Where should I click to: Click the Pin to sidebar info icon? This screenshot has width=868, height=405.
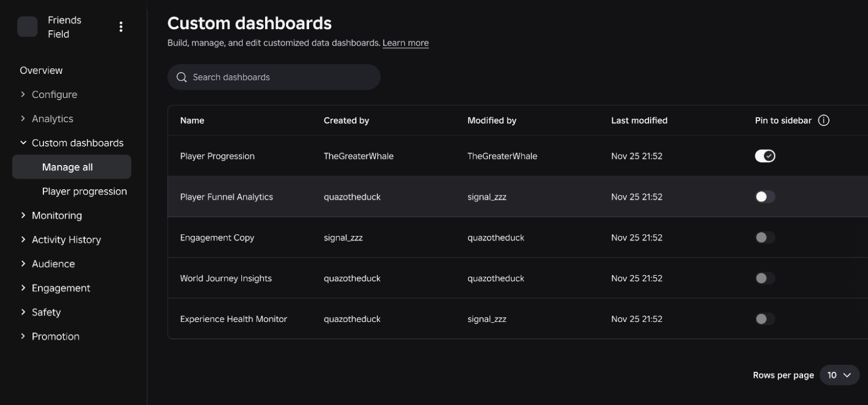click(x=823, y=121)
